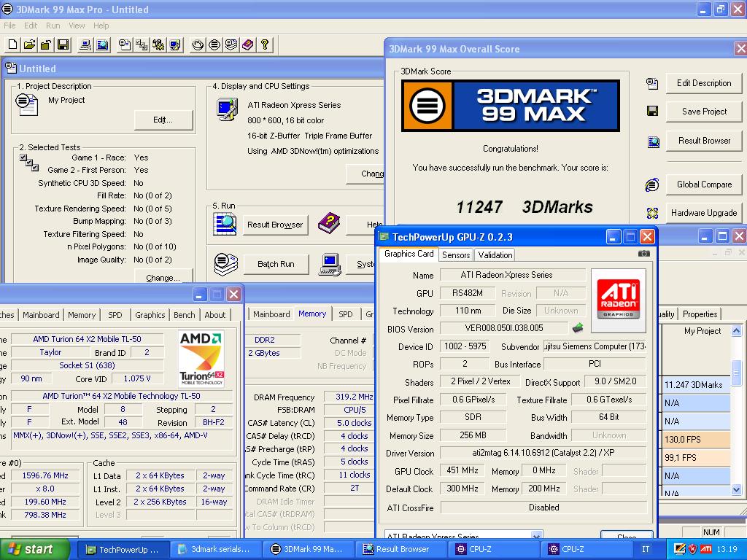Click the Display settings monitor toolbar icon

pos(175,44)
